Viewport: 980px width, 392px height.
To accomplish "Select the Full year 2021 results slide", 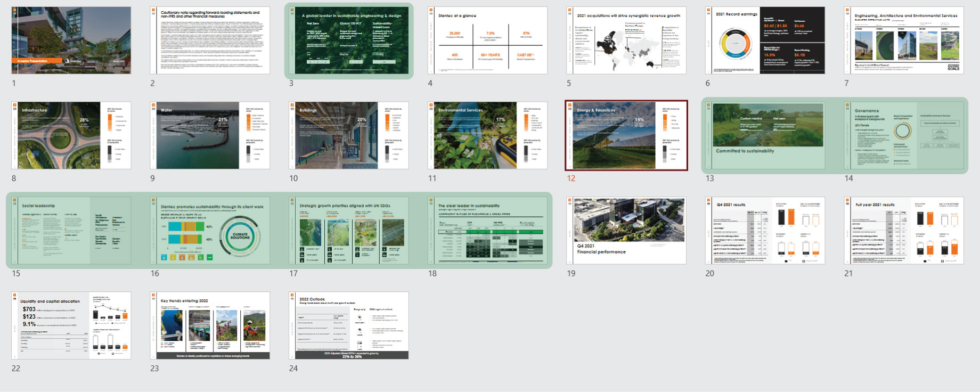I will coord(904,231).
